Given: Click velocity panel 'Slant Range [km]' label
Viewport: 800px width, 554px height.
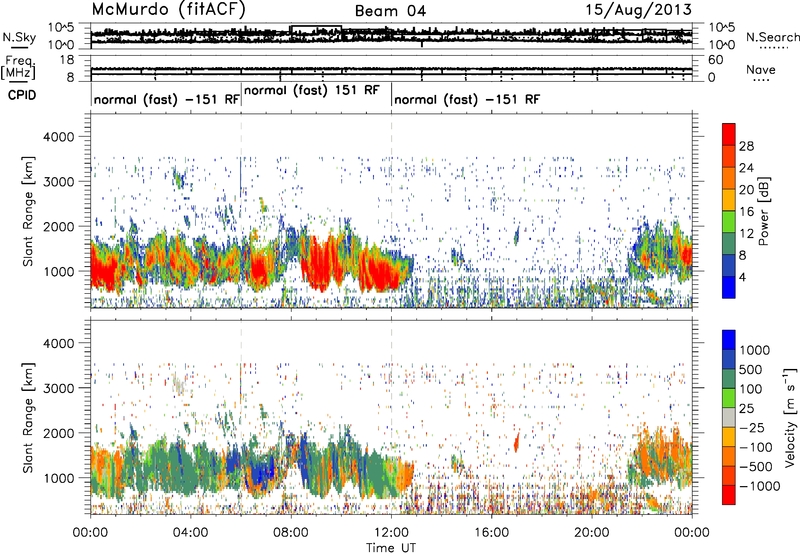Looking at the screenshot, I should click(28, 417).
